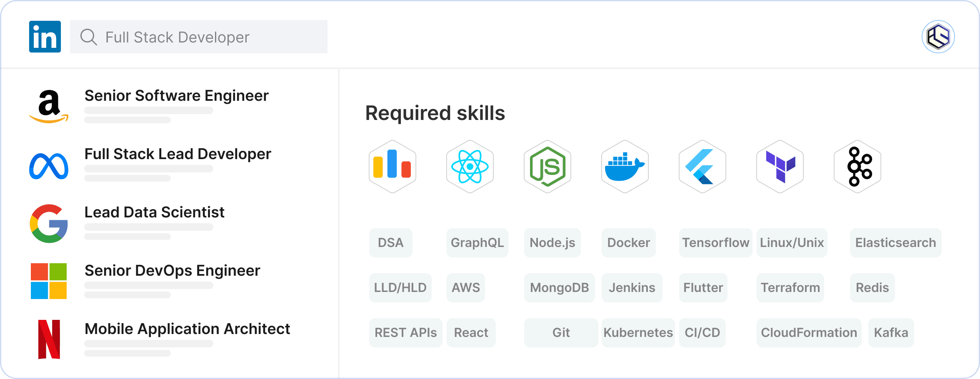This screenshot has width=980, height=379.
Task: Open the Senior DevOps Engineer job
Action: click(x=172, y=271)
